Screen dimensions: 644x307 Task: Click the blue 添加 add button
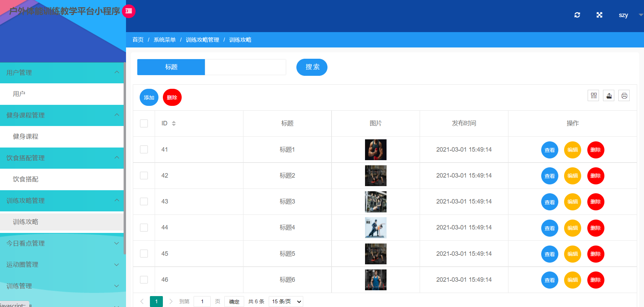pyautogui.click(x=149, y=97)
